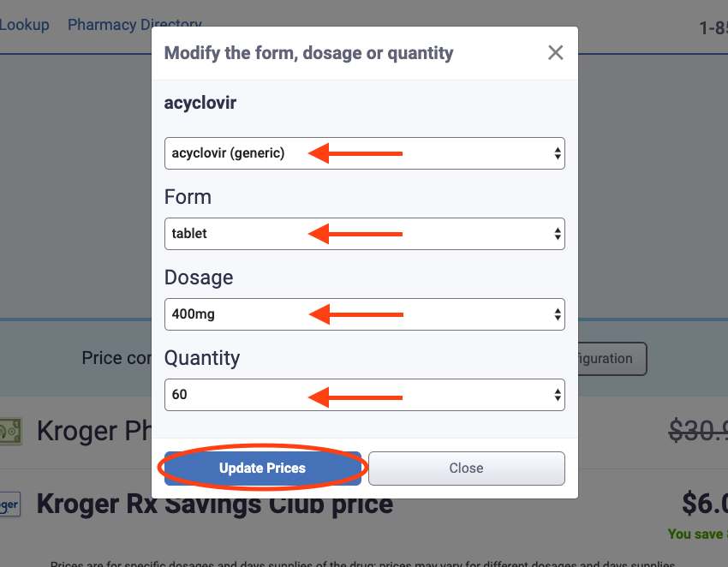Open the Pharmacy Directory nav link

[134, 25]
